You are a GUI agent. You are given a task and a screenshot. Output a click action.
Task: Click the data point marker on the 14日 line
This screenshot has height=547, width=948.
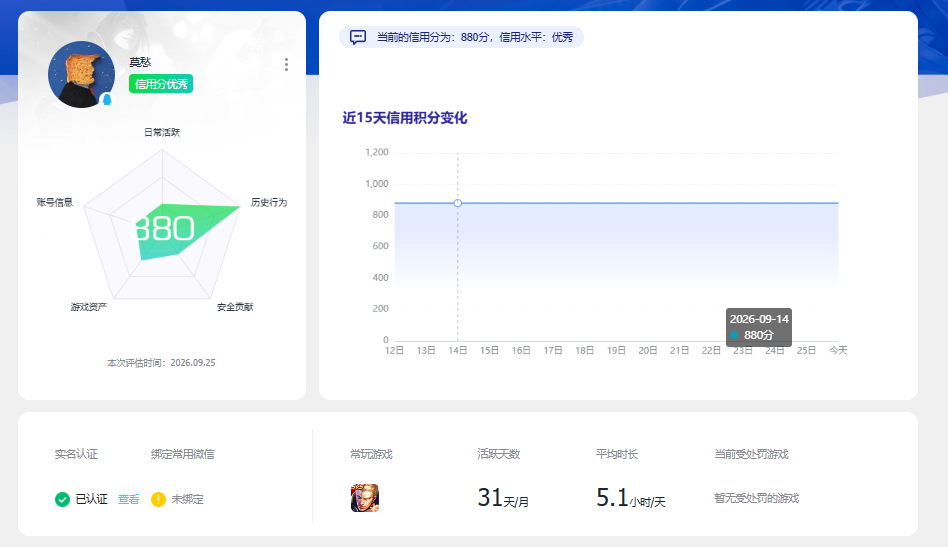[x=458, y=203]
